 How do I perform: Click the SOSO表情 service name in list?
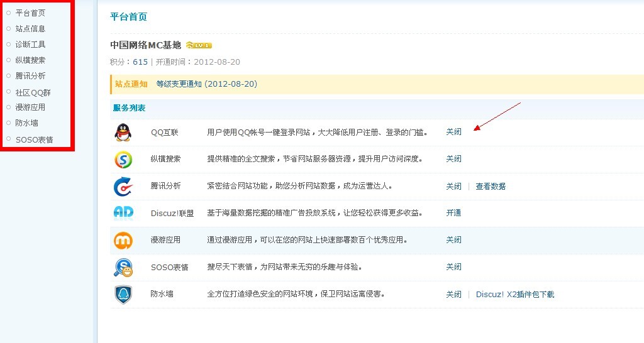(170, 268)
